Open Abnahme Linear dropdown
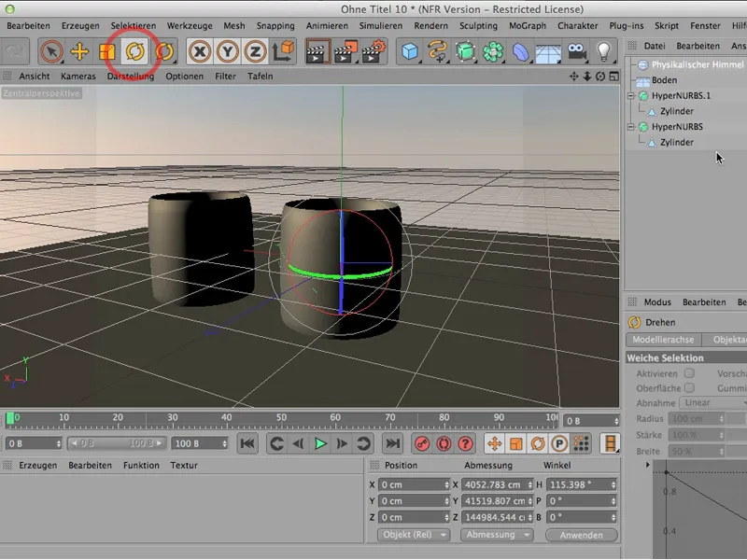The height and width of the screenshot is (560, 747). tap(712, 403)
